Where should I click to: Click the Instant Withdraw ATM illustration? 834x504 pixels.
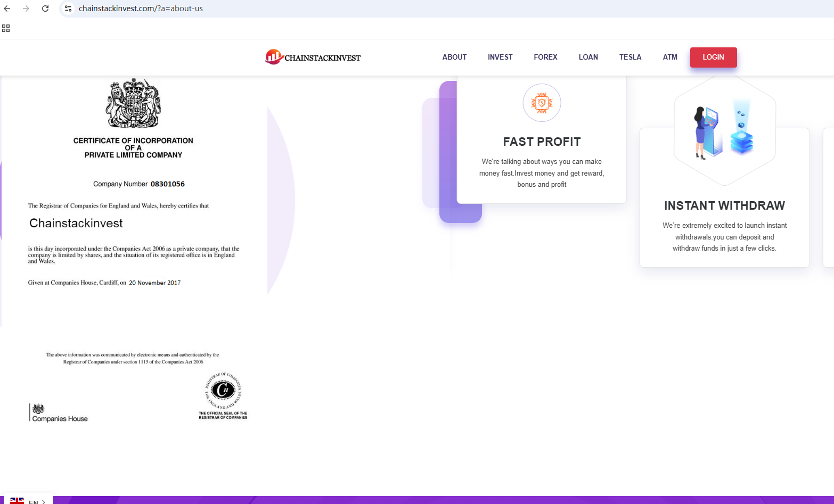(724, 130)
